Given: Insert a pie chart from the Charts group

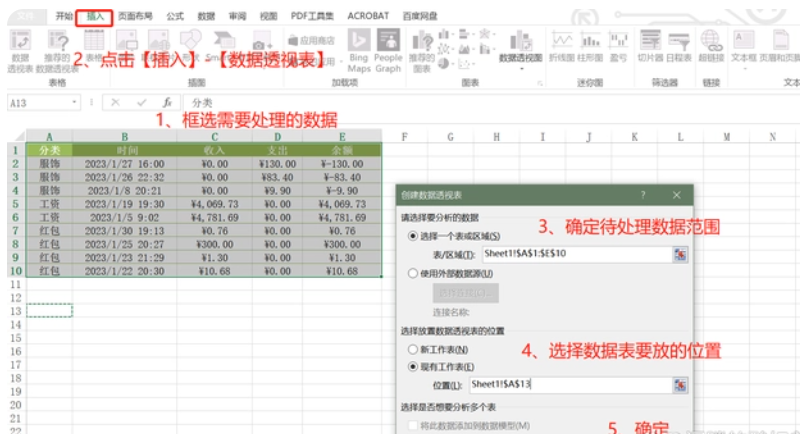Looking at the screenshot, I should point(444,64).
